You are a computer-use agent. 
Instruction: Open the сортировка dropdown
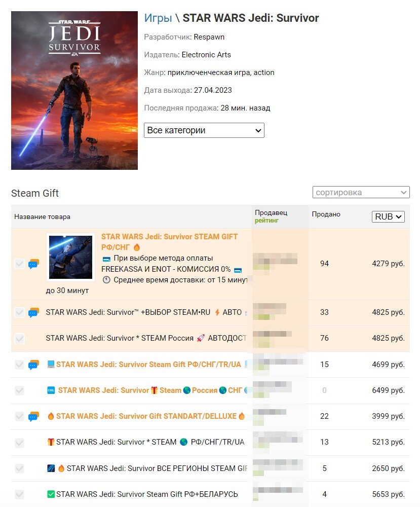(361, 192)
